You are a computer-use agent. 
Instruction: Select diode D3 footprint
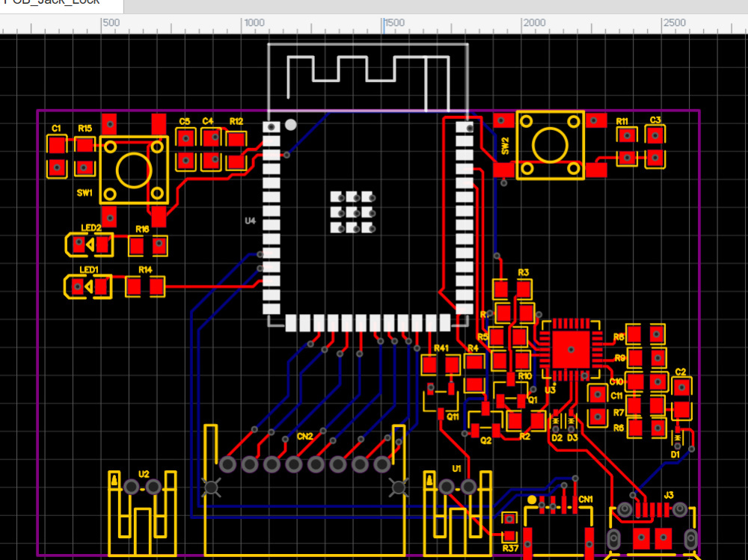click(571, 422)
